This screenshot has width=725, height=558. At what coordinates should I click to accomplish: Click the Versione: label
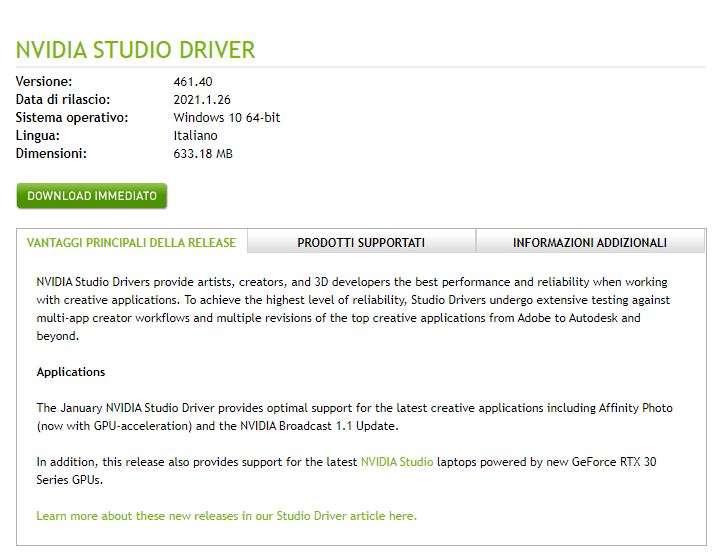pyautogui.click(x=44, y=82)
